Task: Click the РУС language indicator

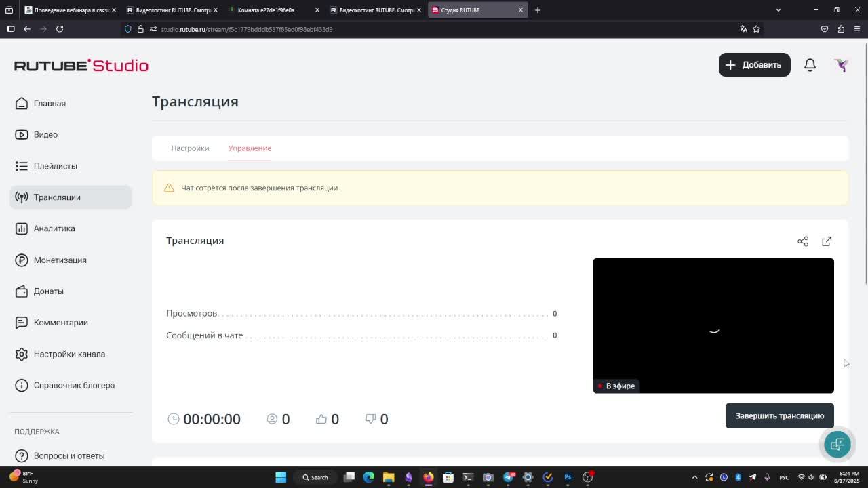Action: coord(784,477)
